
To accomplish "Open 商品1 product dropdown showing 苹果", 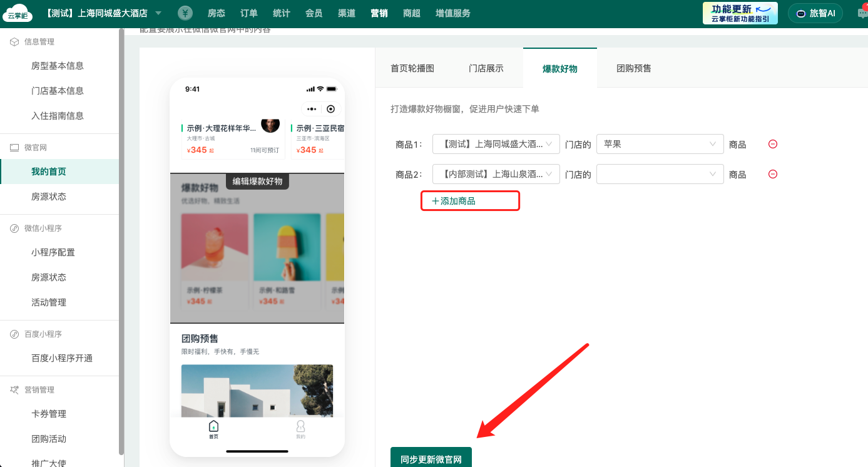I will point(660,144).
